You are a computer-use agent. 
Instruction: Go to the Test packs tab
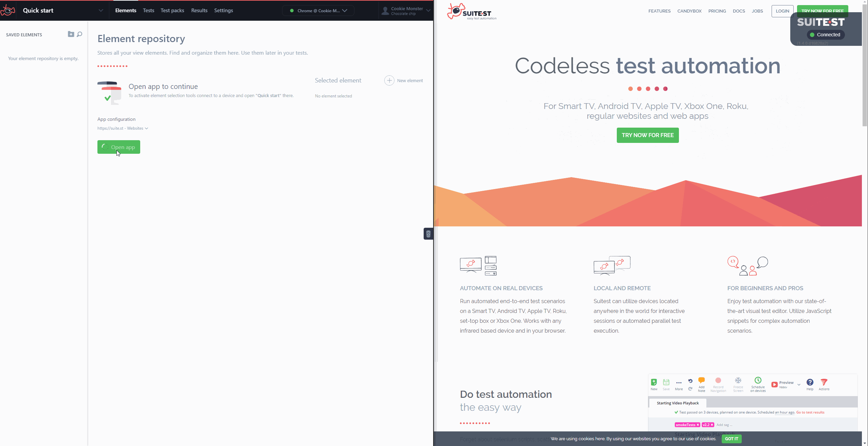[172, 11]
